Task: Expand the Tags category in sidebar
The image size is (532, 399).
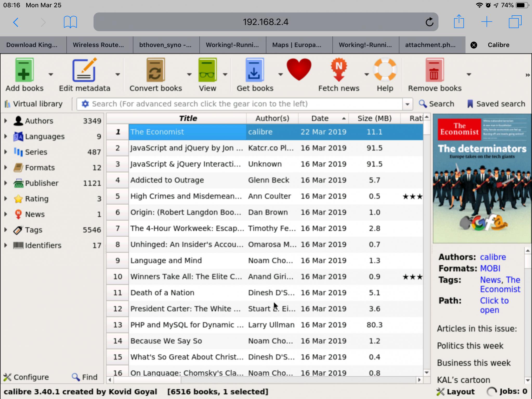Action: (x=5, y=230)
